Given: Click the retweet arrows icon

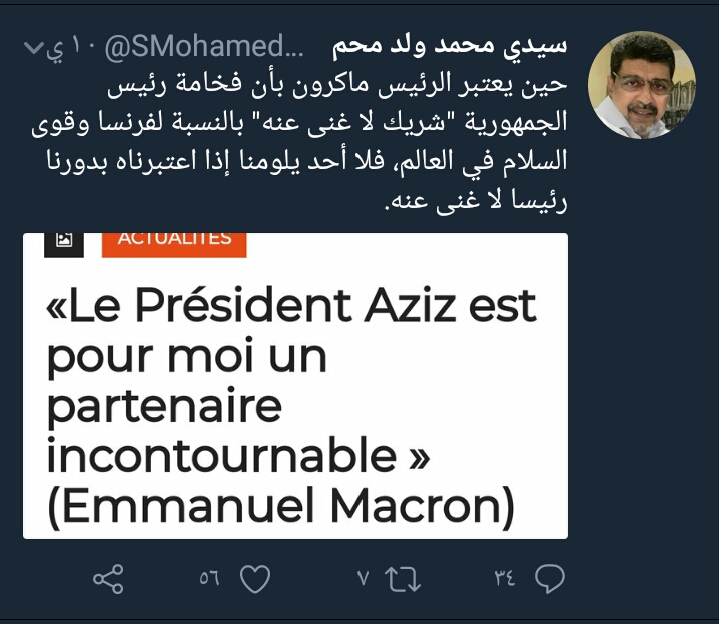Looking at the screenshot, I should [403, 579].
